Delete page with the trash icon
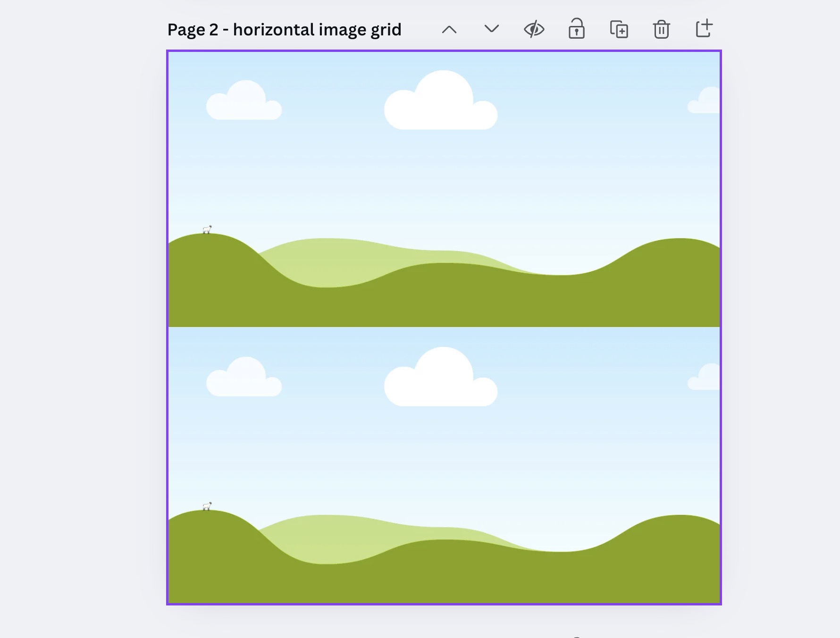 662,29
